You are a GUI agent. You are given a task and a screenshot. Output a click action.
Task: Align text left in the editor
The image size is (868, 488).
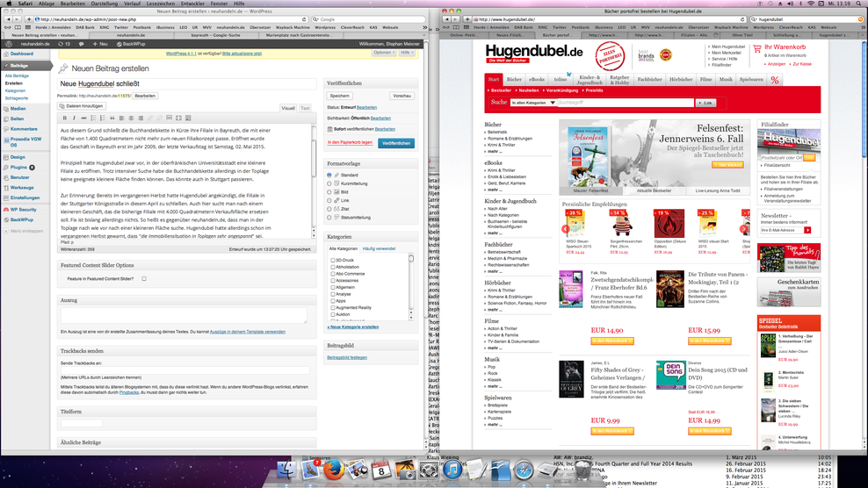(x=121, y=118)
